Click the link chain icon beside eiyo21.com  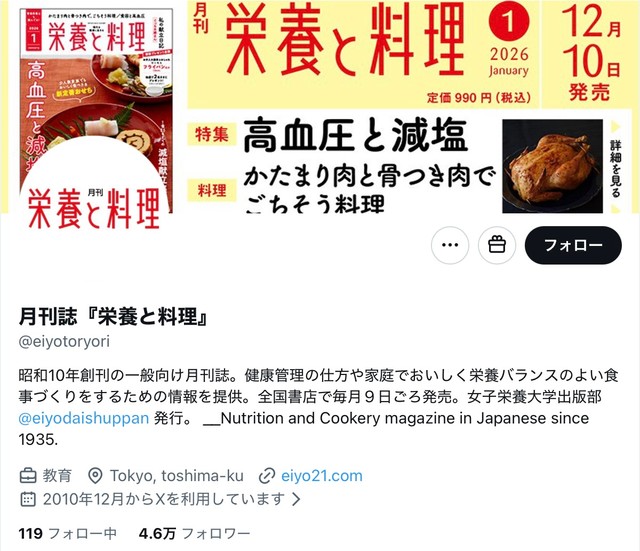coord(267,476)
